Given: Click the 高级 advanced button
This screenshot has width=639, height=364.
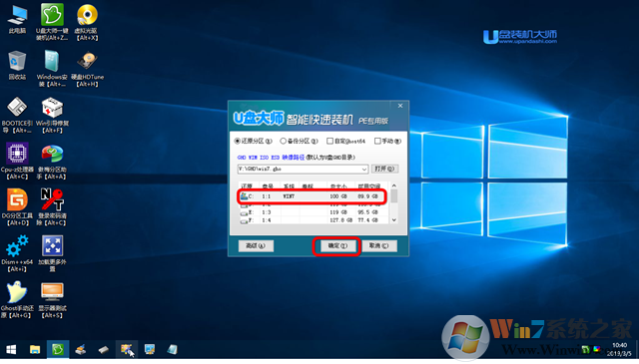Looking at the screenshot, I should point(256,246).
